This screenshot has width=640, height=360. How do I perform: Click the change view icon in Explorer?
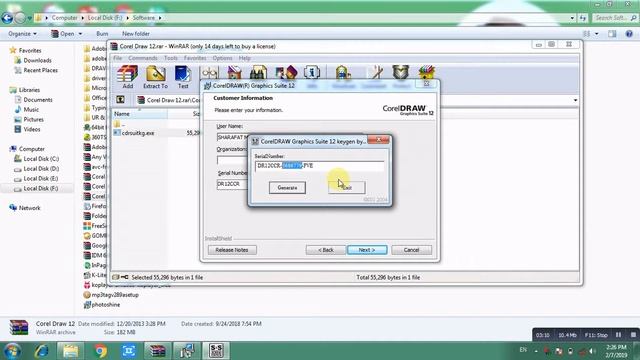pyautogui.click(x=587, y=34)
